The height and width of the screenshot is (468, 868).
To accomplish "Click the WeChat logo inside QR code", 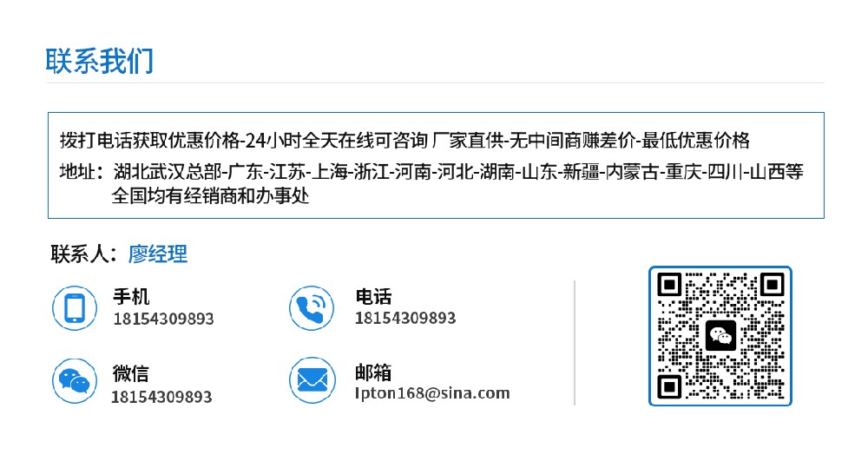I will click(x=720, y=336).
